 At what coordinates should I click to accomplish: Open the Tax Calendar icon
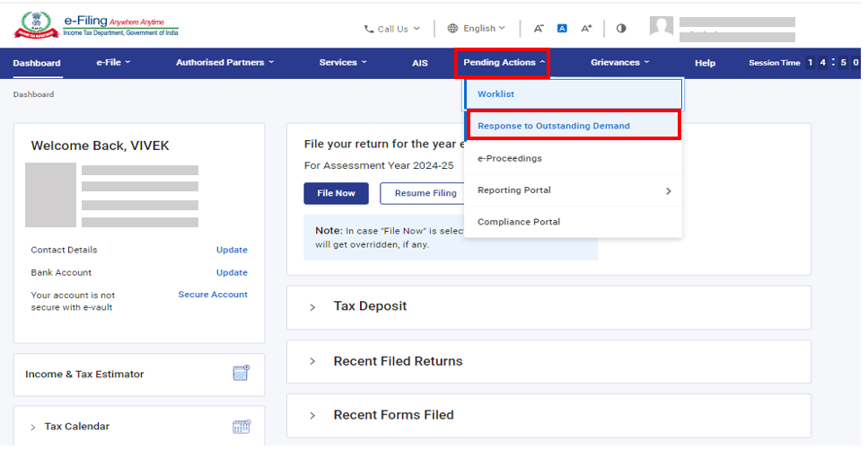point(241,427)
